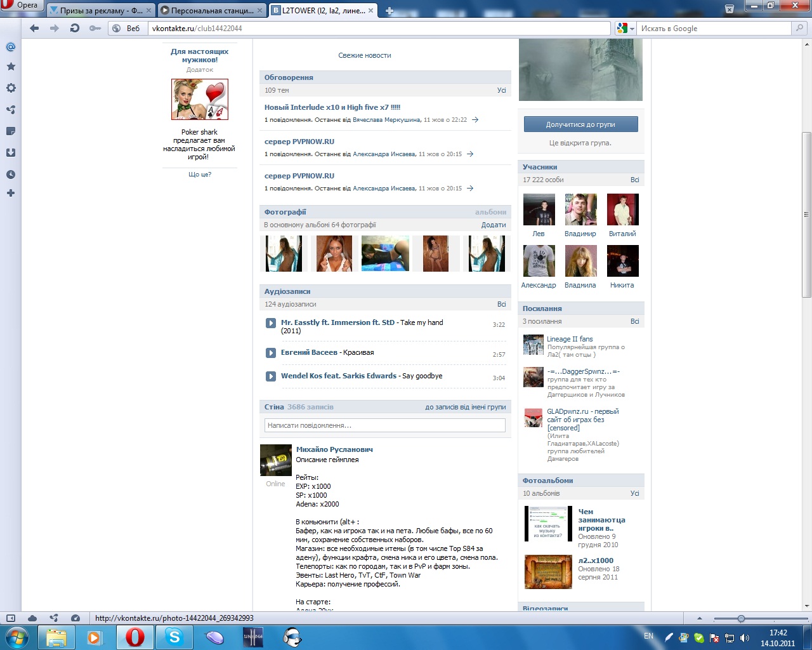Click the Opera Link cloud icon

point(32,618)
